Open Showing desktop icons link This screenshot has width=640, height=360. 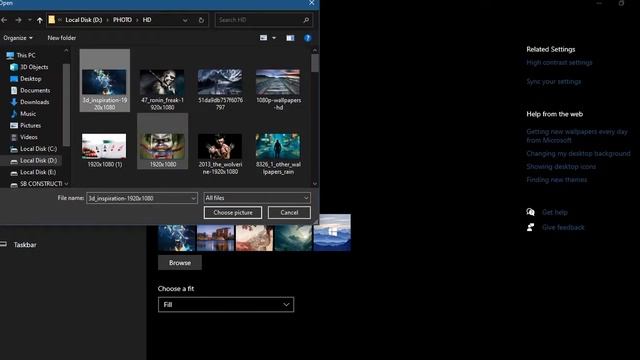coord(561,167)
